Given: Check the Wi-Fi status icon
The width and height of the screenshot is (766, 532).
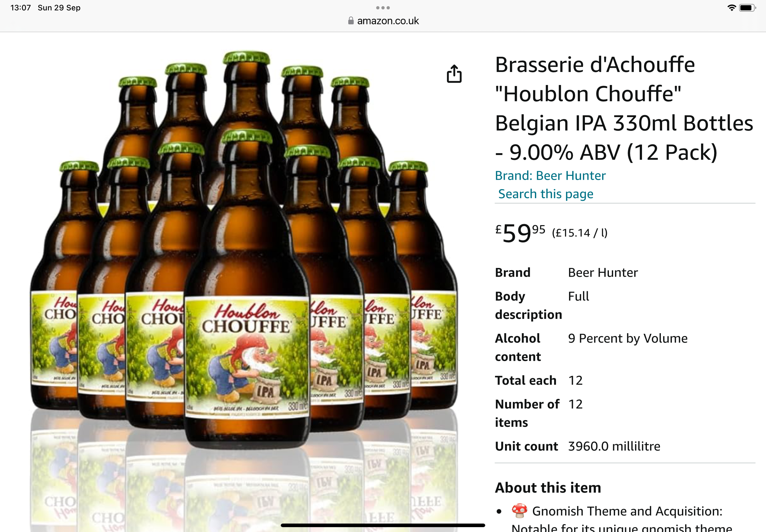Looking at the screenshot, I should pos(731,8).
